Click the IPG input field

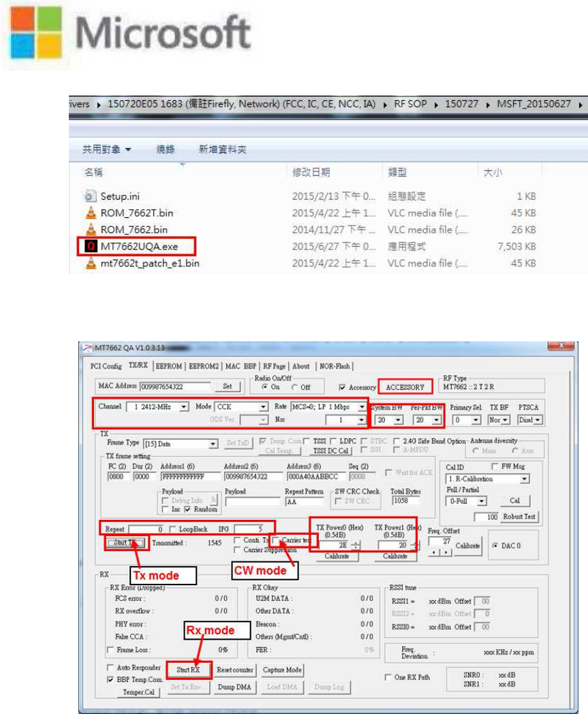249,529
